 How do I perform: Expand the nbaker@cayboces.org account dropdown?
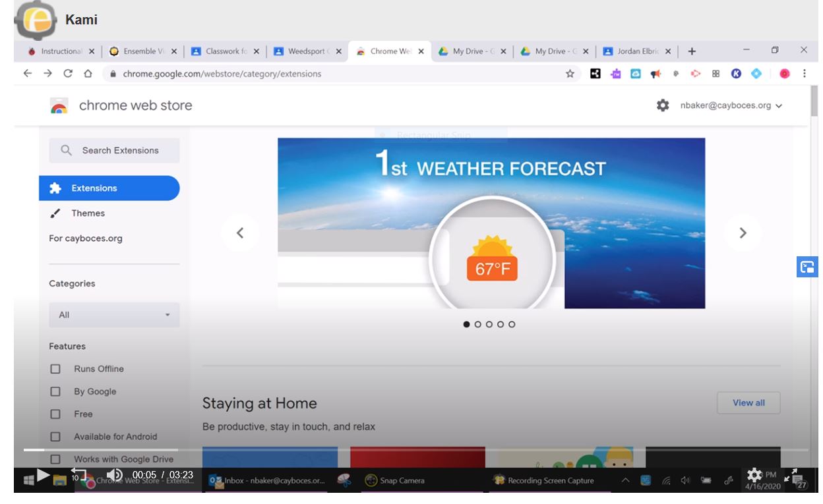click(x=731, y=105)
